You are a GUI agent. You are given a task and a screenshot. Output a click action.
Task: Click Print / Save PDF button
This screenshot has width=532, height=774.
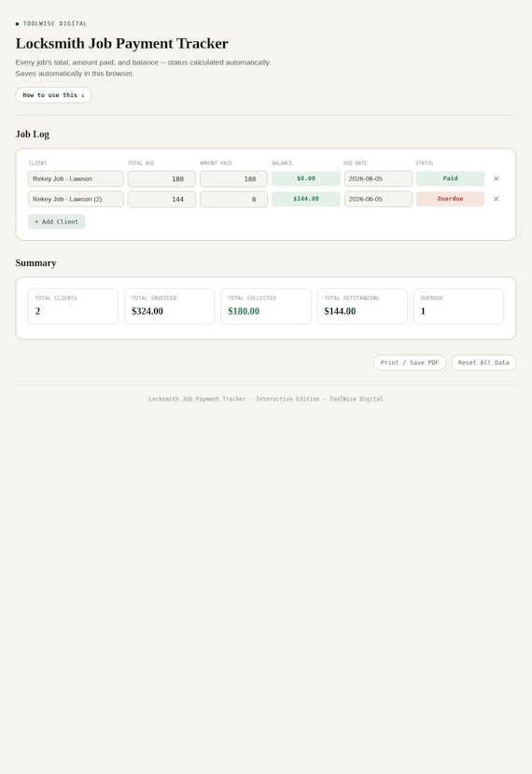pos(410,362)
